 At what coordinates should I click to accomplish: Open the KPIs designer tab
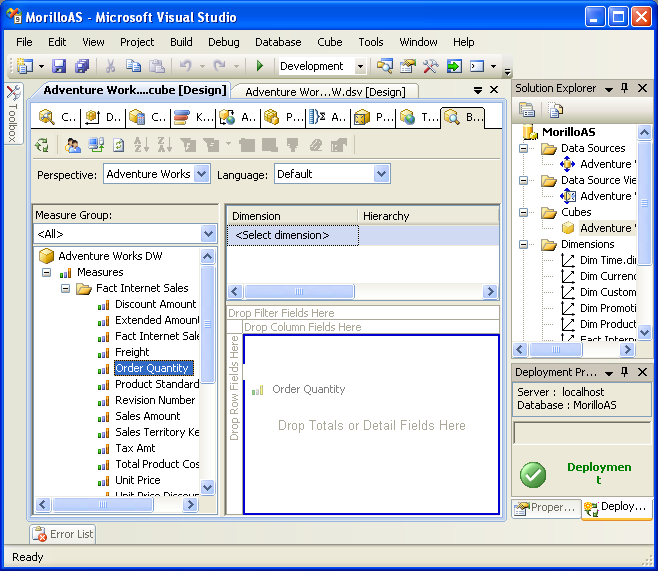click(193, 117)
